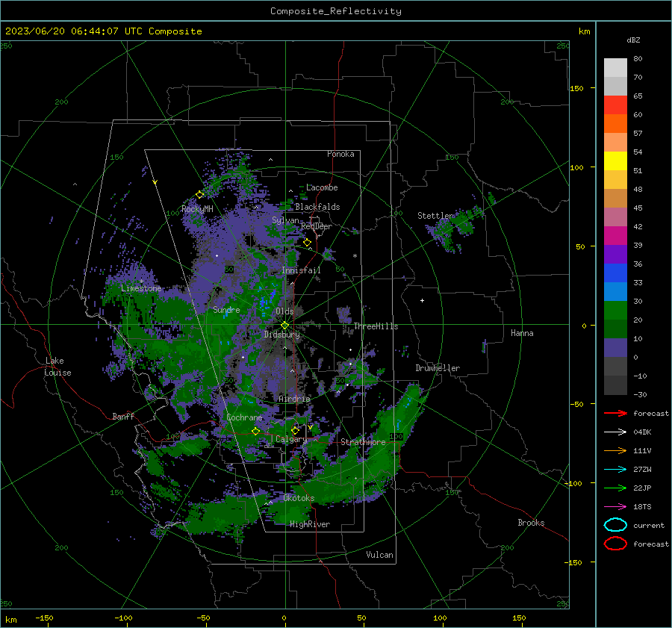Select the slate purple swatch between 10 and 0

point(615,347)
